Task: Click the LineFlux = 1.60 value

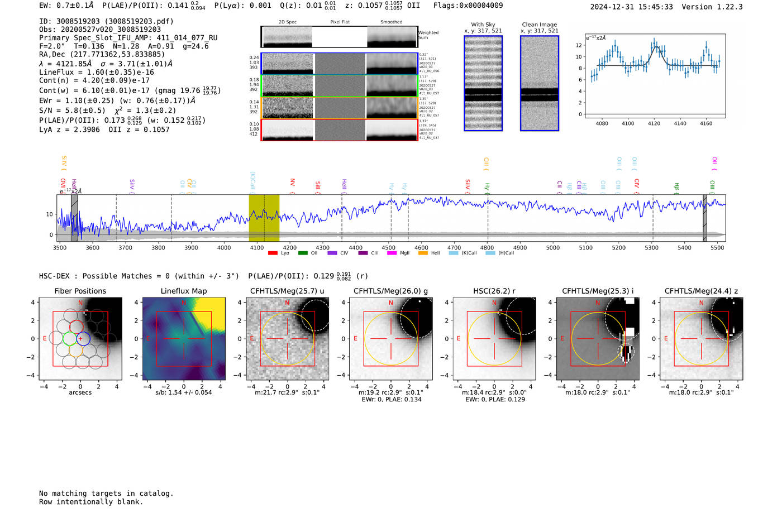Action: 97,72
